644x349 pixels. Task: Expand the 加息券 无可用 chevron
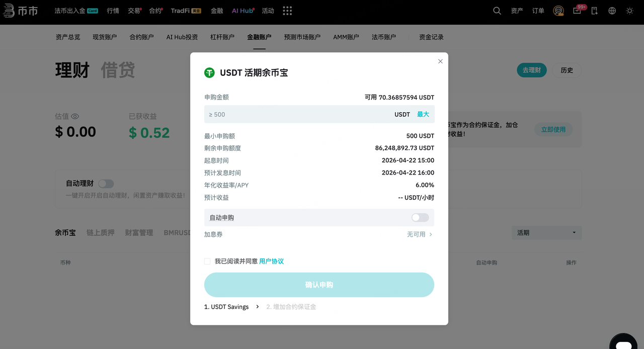pyautogui.click(x=431, y=234)
